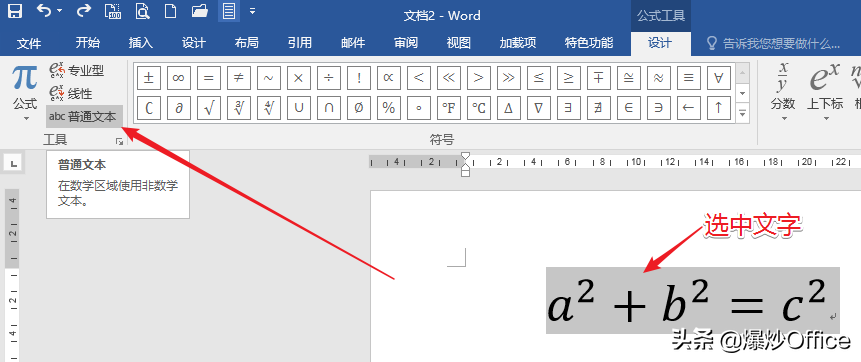Click the 告诉我您想要做什么 search box

[x=774, y=43]
